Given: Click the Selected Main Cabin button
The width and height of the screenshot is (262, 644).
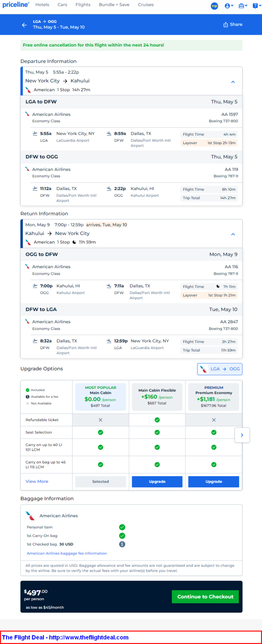Looking at the screenshot, I should point(100,482).
